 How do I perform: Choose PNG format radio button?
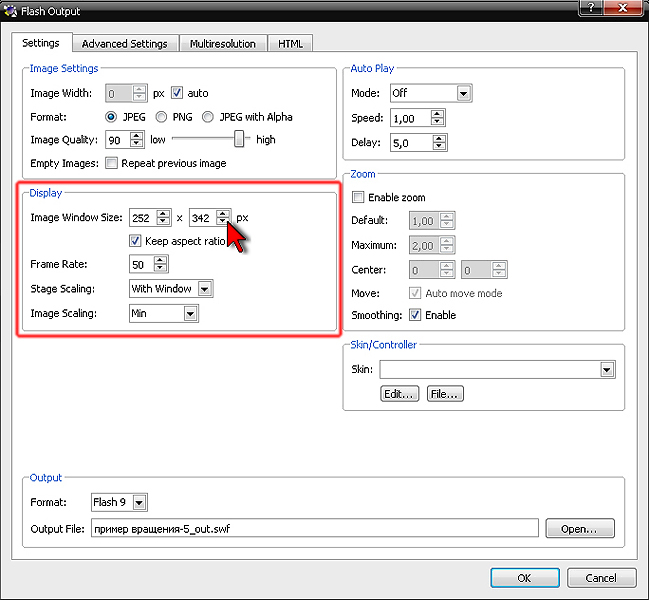coord(161,117)
